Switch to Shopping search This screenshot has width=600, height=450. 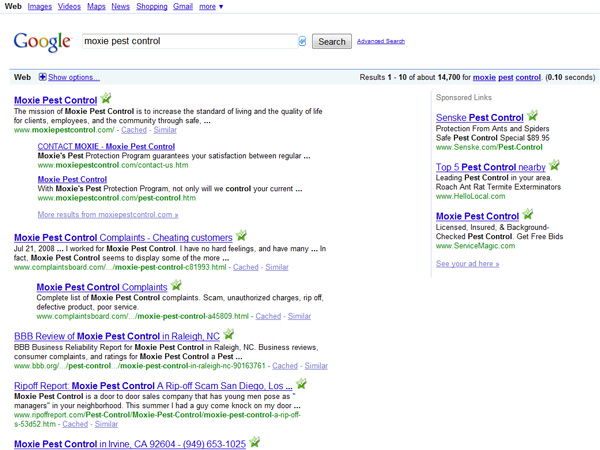152,7
